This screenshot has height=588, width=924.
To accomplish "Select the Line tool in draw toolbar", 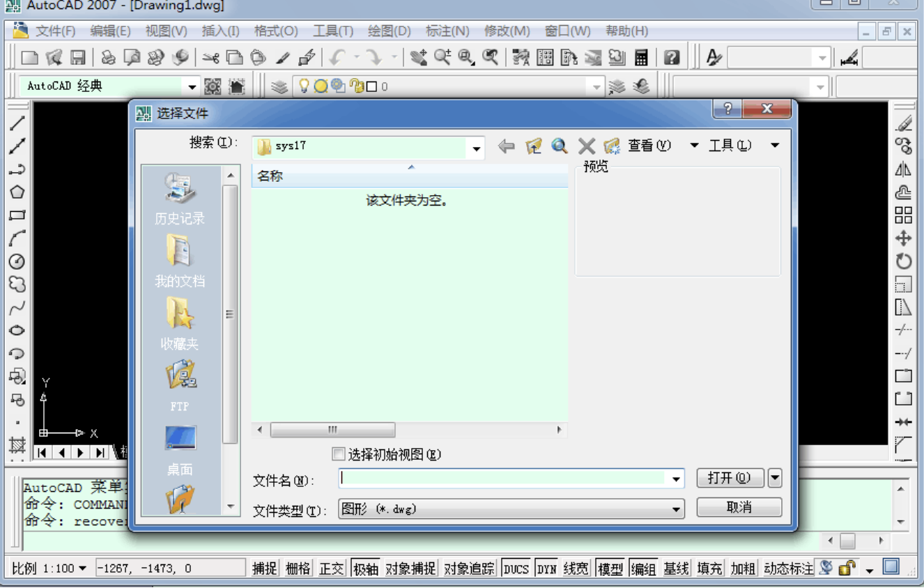I will coord(17,124).
